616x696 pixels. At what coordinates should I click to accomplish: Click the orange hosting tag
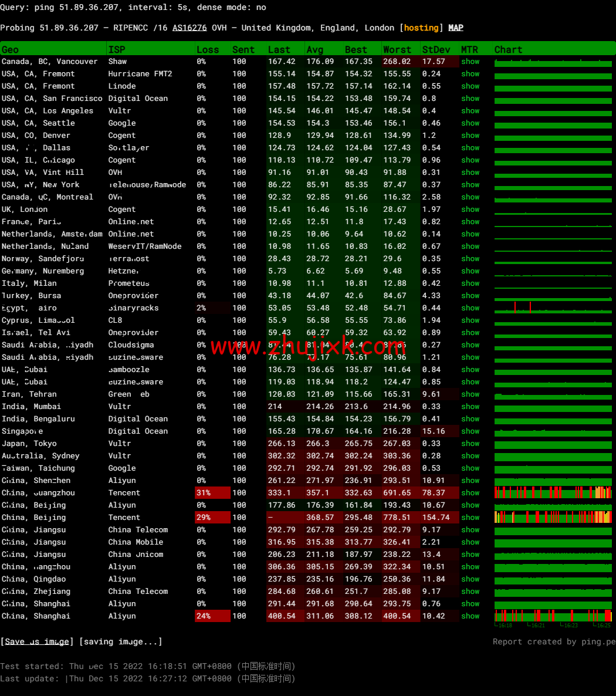point(421,28)
